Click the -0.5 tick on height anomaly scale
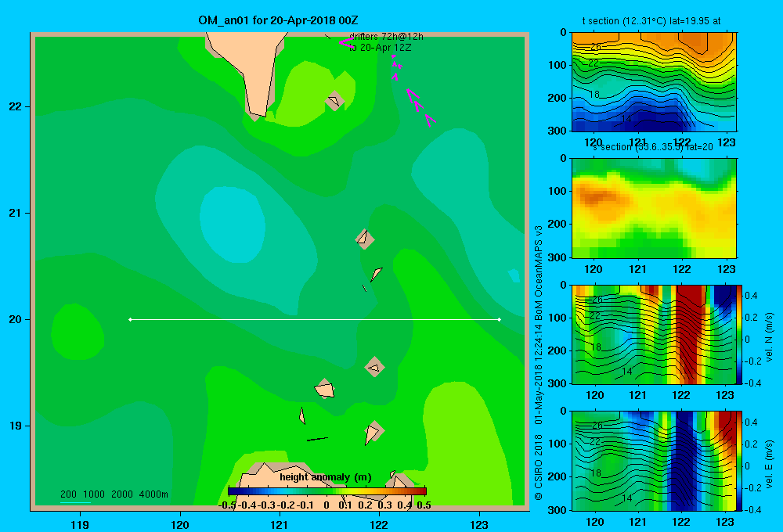Viewport: 783px width, 532px height. pos(227,505)
